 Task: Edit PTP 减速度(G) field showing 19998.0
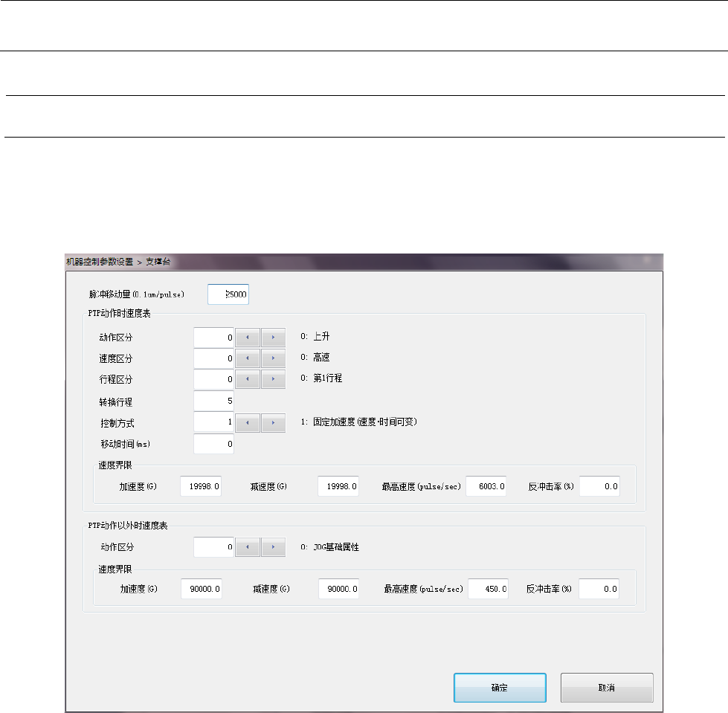(x=338, y=486)
